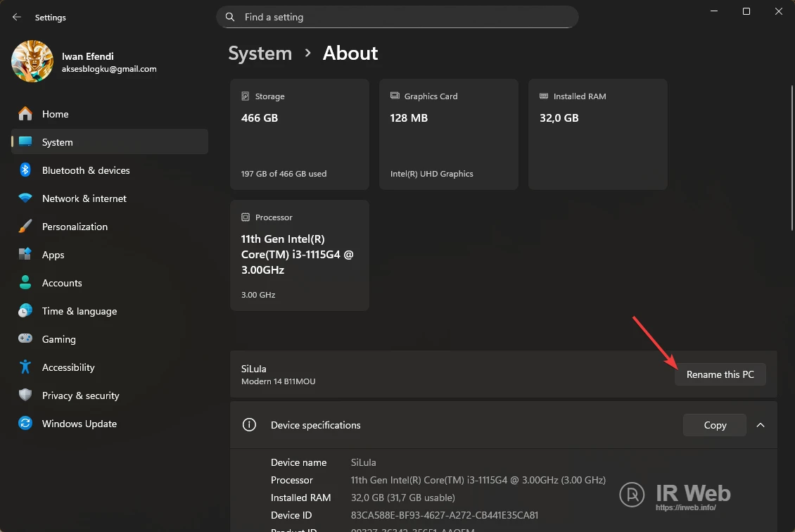This screenshot has width=795, height=532.
Task: Open Time & language settings
Action: (x=110, y=311)
